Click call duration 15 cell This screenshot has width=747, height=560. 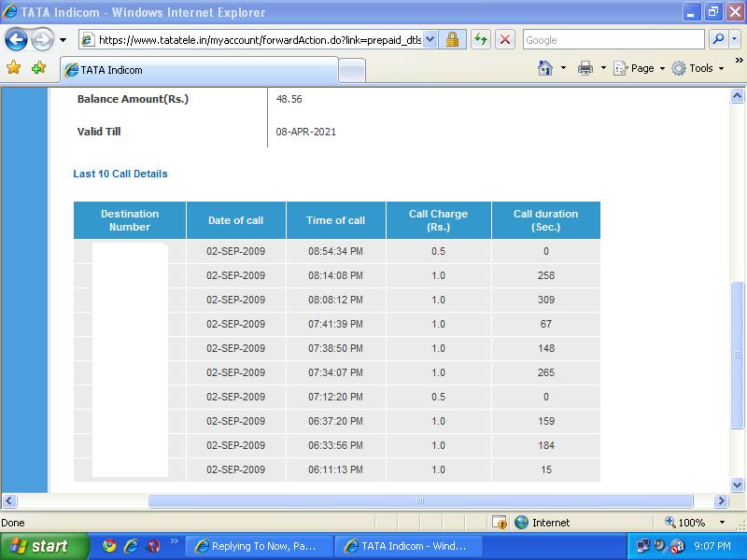[546, 470]
